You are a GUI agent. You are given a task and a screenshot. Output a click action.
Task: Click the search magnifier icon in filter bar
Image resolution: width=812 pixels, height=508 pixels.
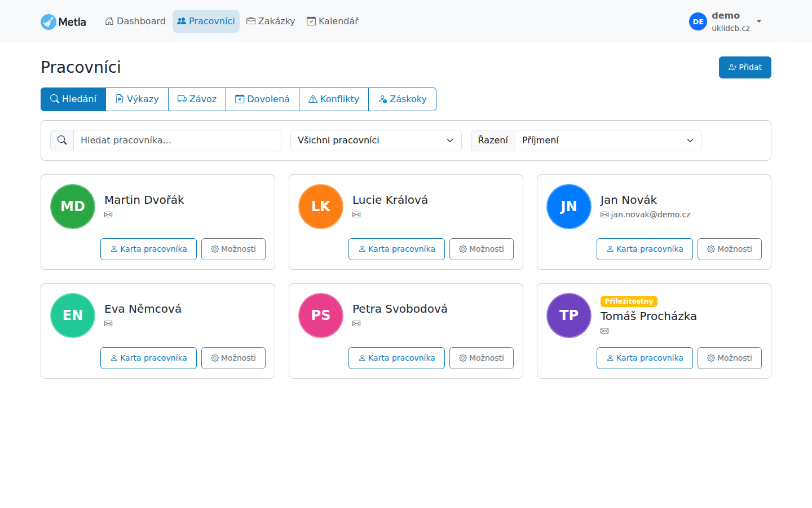click(x=62, y=141)
